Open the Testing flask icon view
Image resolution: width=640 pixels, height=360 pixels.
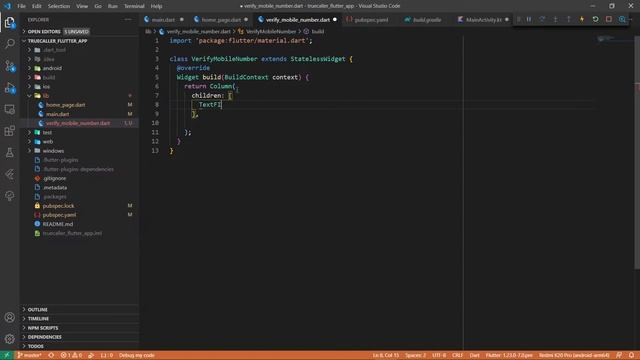[9, 153]
